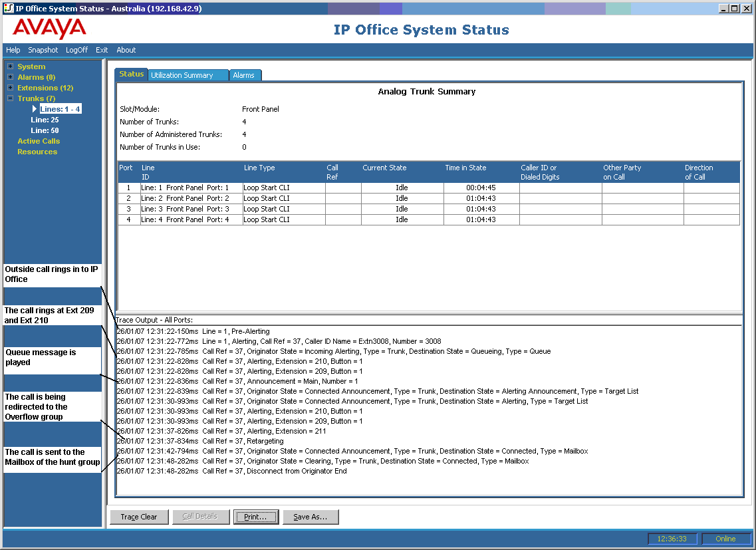Screen dimensions: 756x550
Task: Open Active Calls in the sidebar
Action: coord(39,141)
